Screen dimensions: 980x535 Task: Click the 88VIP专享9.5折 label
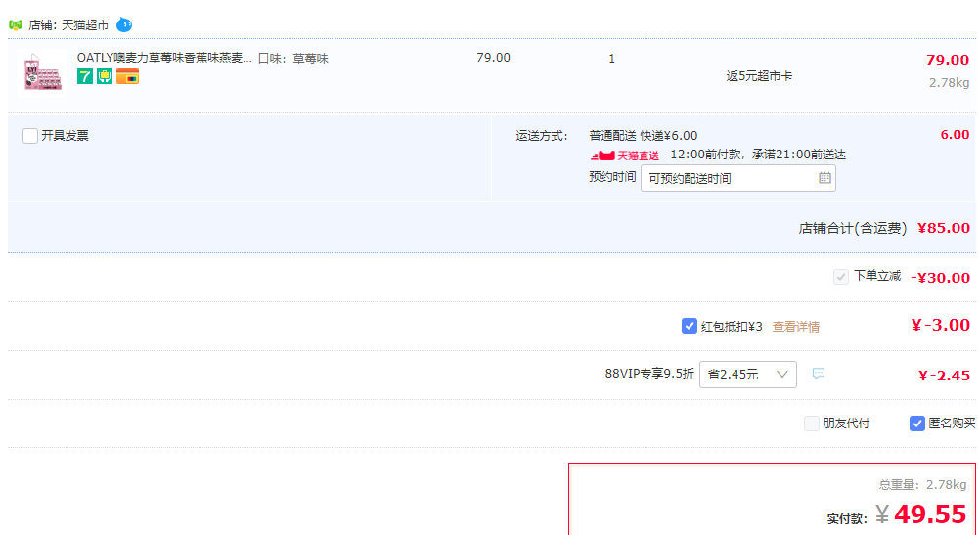[649, 374]
